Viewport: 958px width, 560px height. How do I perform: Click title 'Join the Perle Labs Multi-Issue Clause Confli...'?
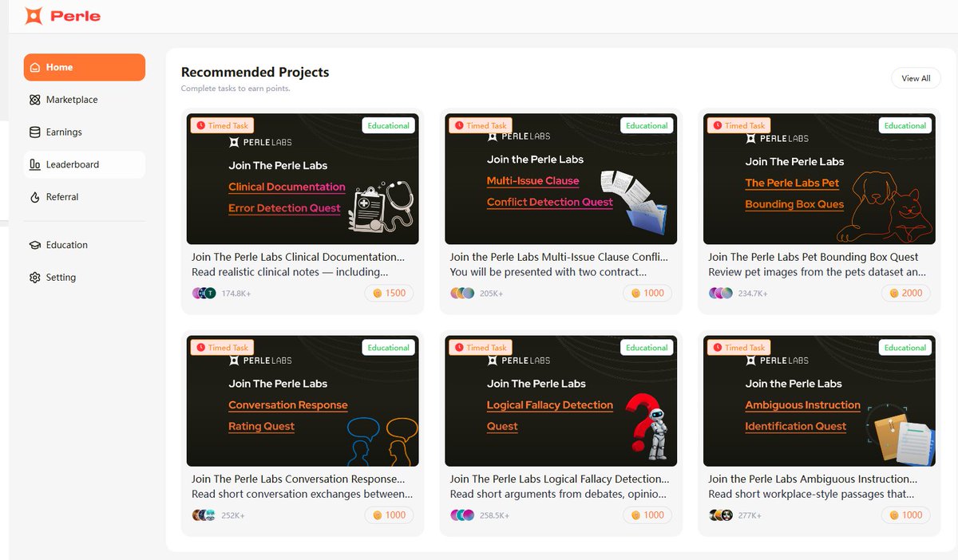click(559, 257)
